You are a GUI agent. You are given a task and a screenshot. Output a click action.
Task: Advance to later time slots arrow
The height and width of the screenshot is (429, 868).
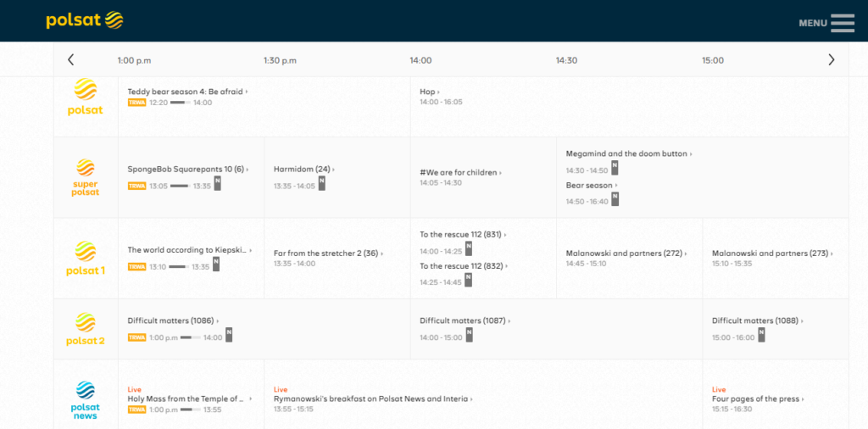click(x=831, y=60)
